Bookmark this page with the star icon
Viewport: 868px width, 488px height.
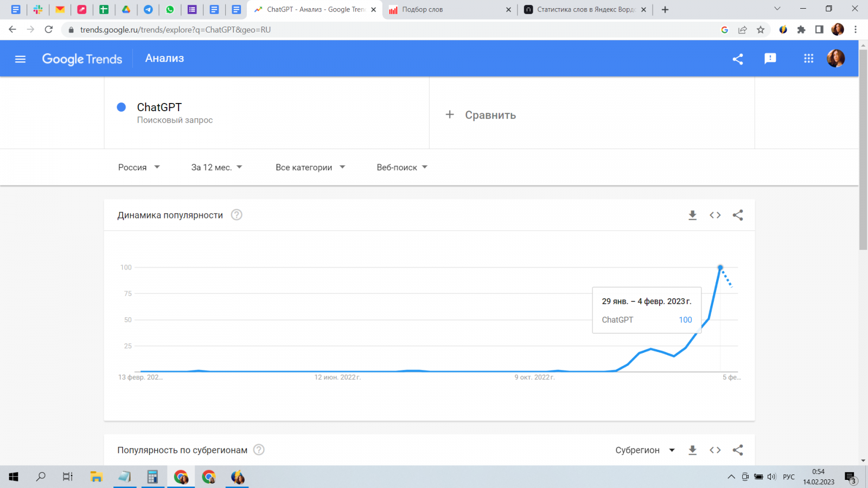click(761, 30)
